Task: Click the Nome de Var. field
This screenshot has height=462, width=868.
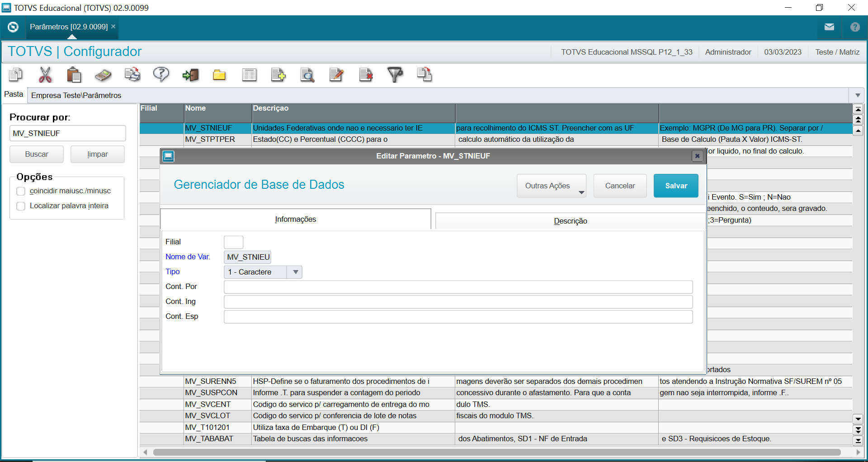Action: [247, 257]
